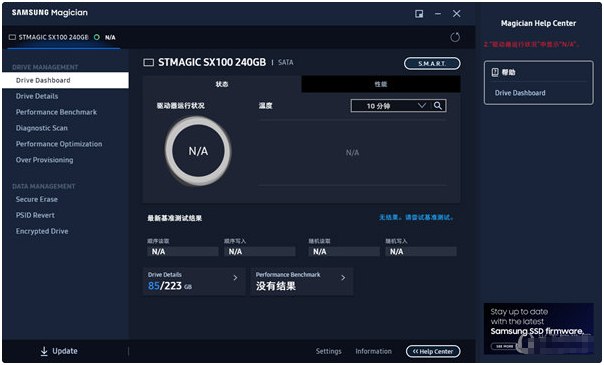The image size is (604, 365).
Task: Open Secure Erase in sidebar
Action: (x=37, y=199)
